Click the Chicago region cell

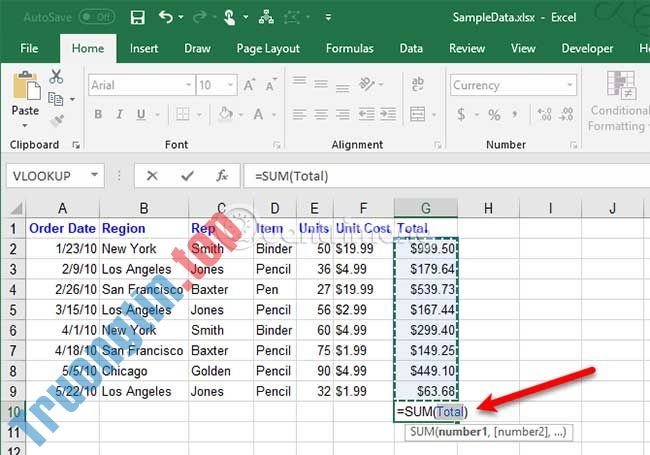pos(144,371)
